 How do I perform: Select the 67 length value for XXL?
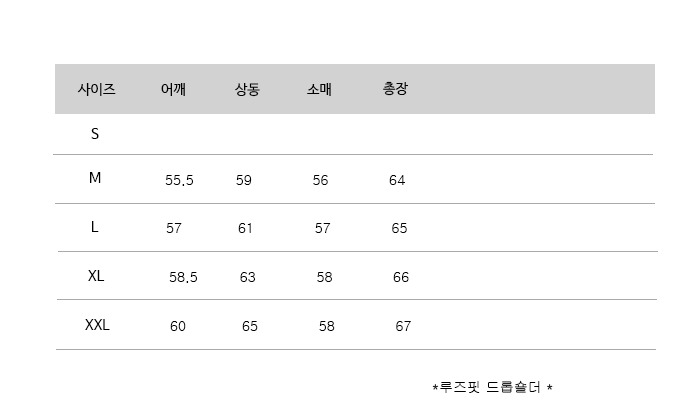click(x=403, y=326)
